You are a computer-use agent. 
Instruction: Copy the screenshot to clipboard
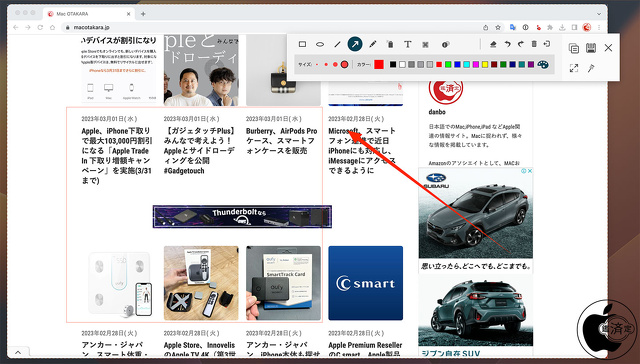(x=573, y=48)
